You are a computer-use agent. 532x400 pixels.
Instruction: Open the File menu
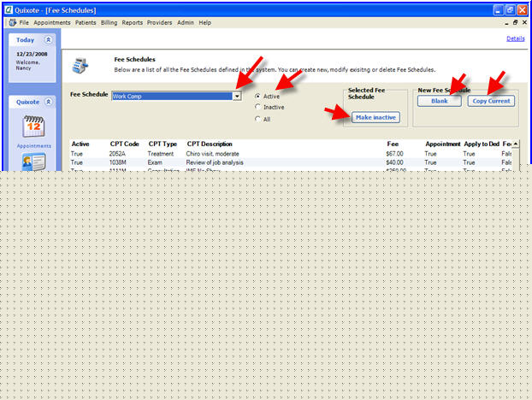click(x=24, y=23)
